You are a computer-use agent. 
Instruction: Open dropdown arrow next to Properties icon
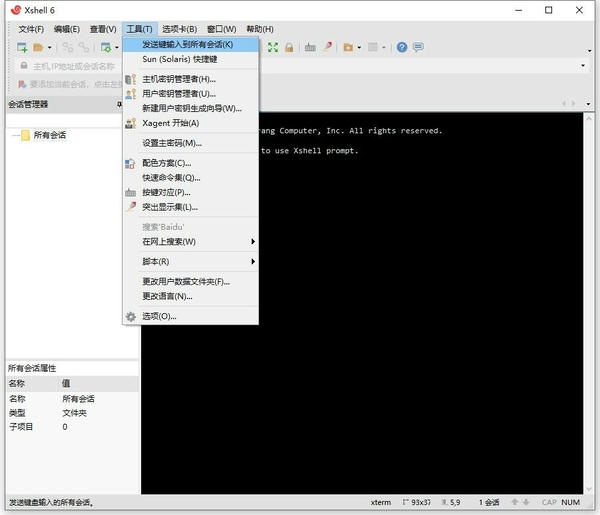click(117, 48)
